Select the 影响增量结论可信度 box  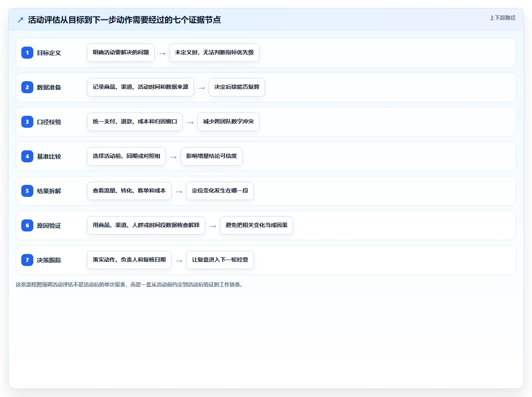point(212,156)
